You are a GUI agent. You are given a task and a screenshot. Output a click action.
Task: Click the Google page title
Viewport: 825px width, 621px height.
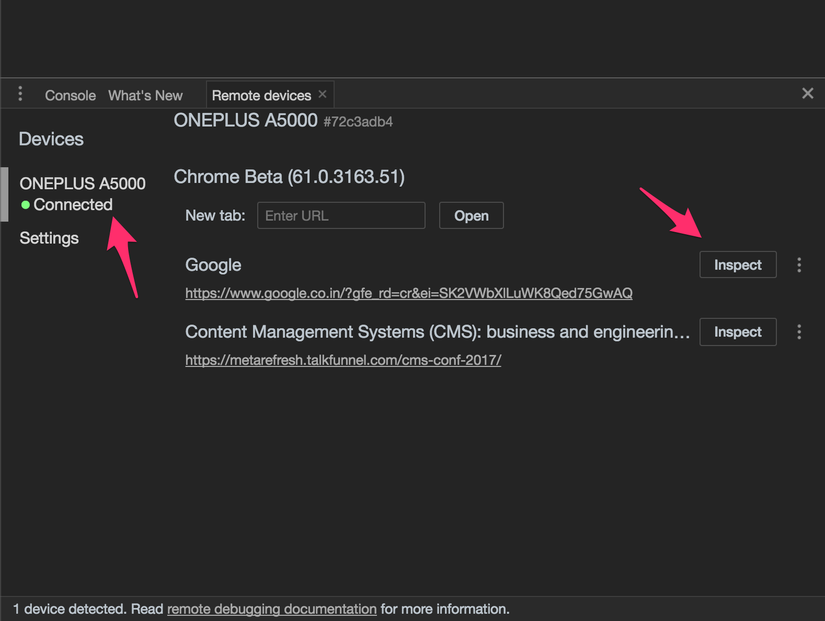[x=213, y=265]
